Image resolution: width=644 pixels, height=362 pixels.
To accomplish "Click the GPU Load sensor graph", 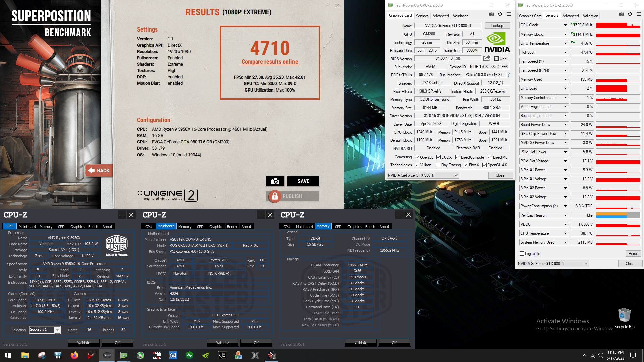I will pos(618,88).
